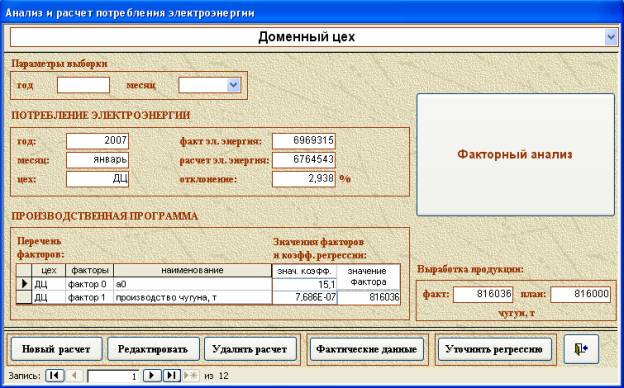Click cell а0 in factors table
The height and width of the screenshot is (388, 624).
click(192, 284)
